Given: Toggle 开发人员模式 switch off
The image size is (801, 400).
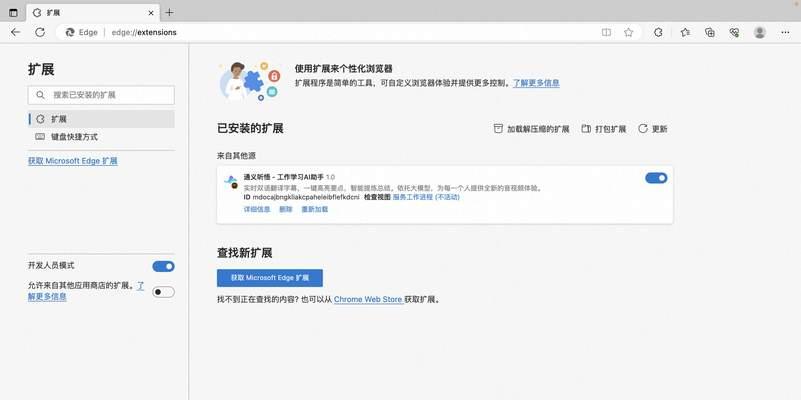Looking at the screenshot, I should pyautogui.click(x=163, y=266).
